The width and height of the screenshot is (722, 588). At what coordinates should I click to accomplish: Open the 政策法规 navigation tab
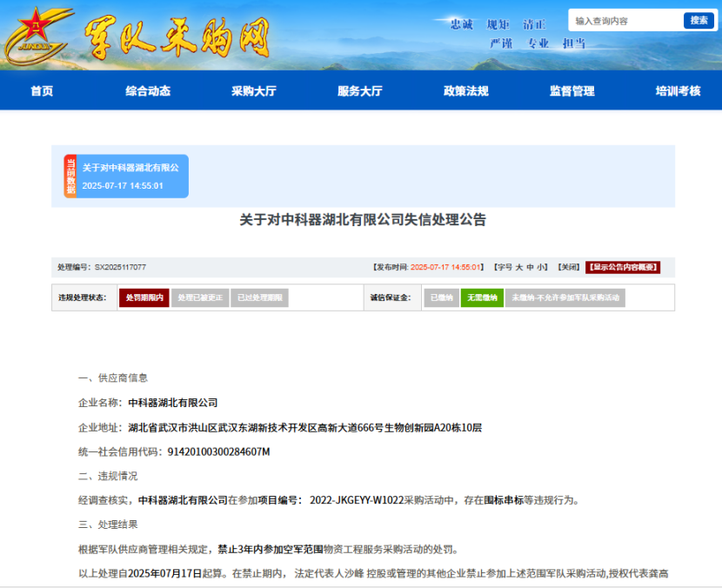point(466,90)
